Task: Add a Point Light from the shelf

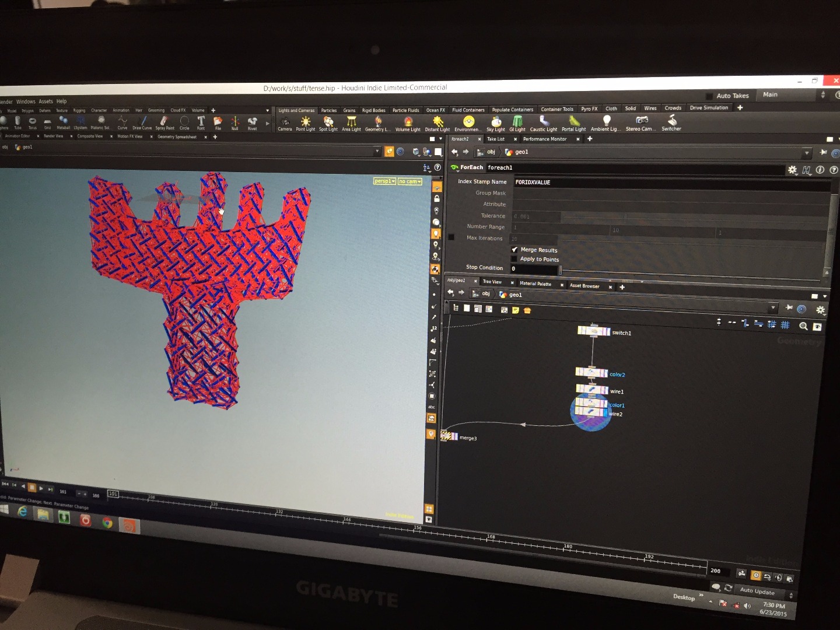Action: (305, 124)
